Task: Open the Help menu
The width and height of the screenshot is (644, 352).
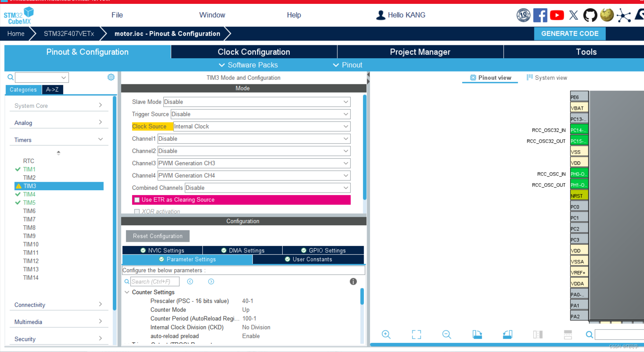Action: point(294,15)
